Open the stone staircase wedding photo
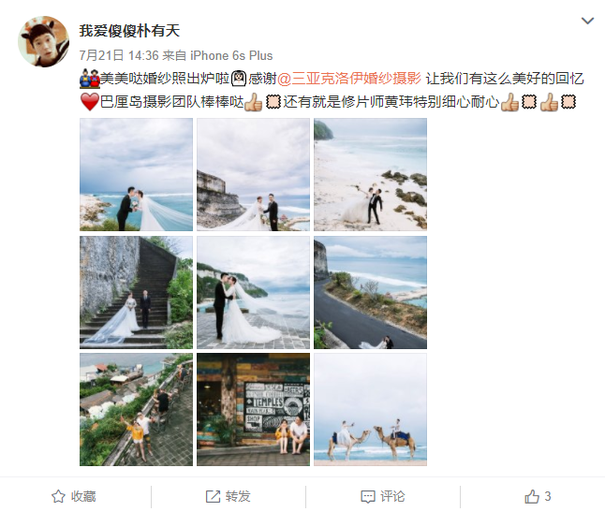 (x=136, y=292)
